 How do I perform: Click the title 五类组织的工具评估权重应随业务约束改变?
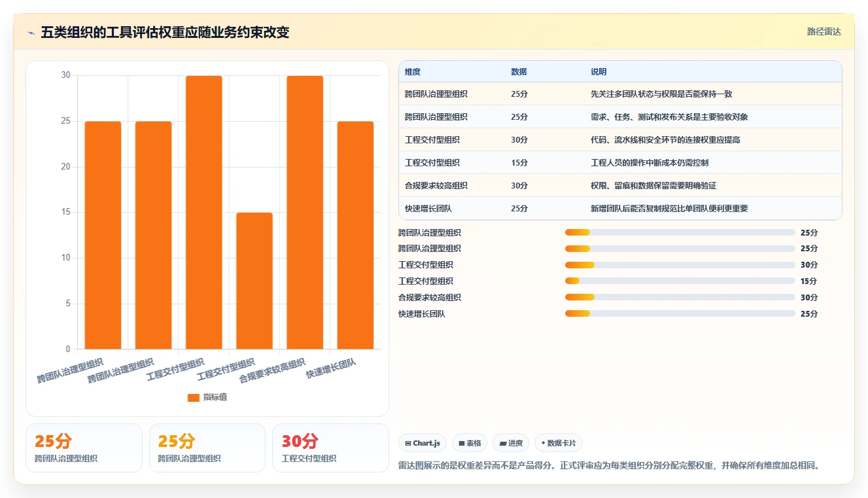point(165,33)
